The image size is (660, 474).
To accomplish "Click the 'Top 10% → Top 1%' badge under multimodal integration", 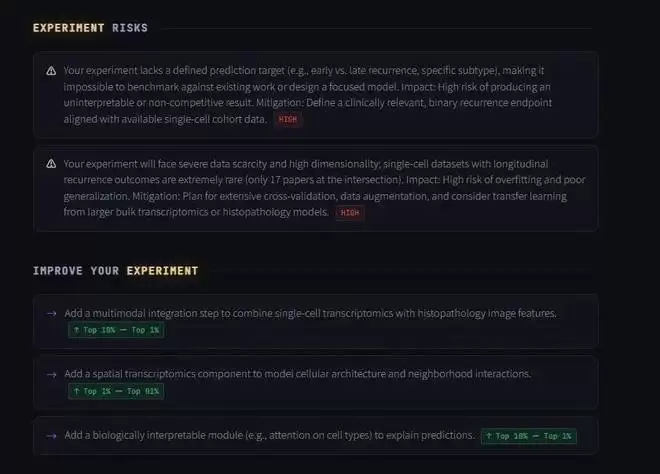I will click(115, 330).
